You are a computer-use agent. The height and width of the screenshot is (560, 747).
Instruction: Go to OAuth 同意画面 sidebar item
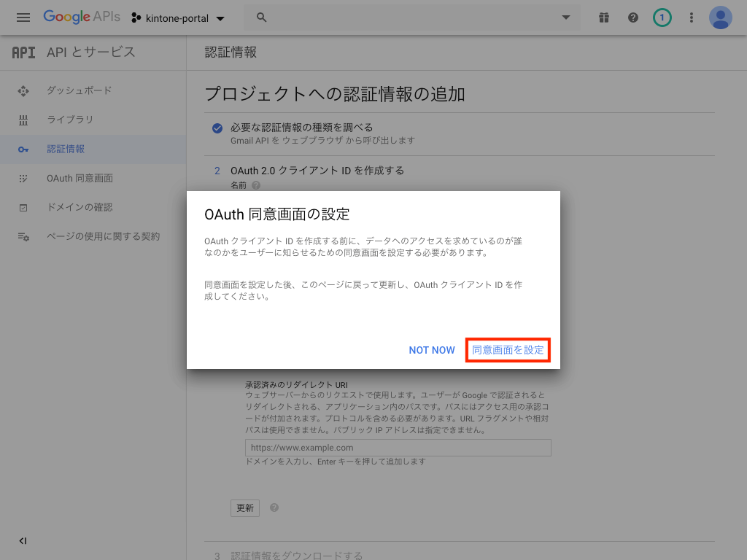point(80,178)
